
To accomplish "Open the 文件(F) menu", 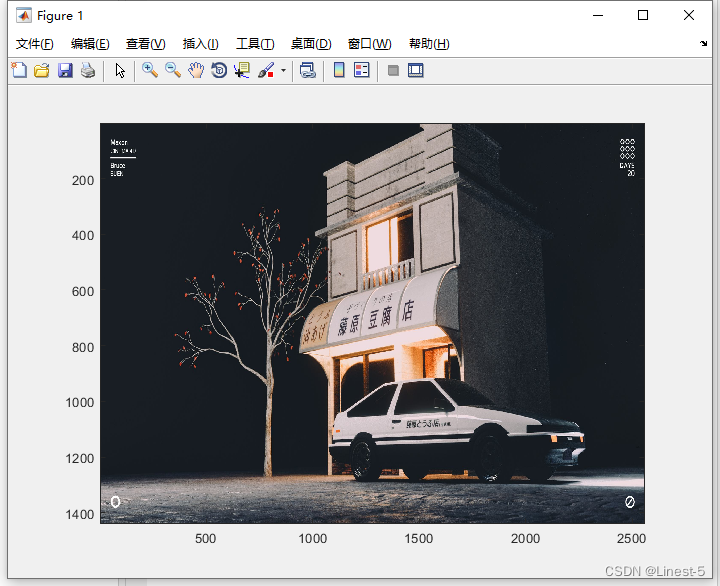I will click(x=34, y=44).
